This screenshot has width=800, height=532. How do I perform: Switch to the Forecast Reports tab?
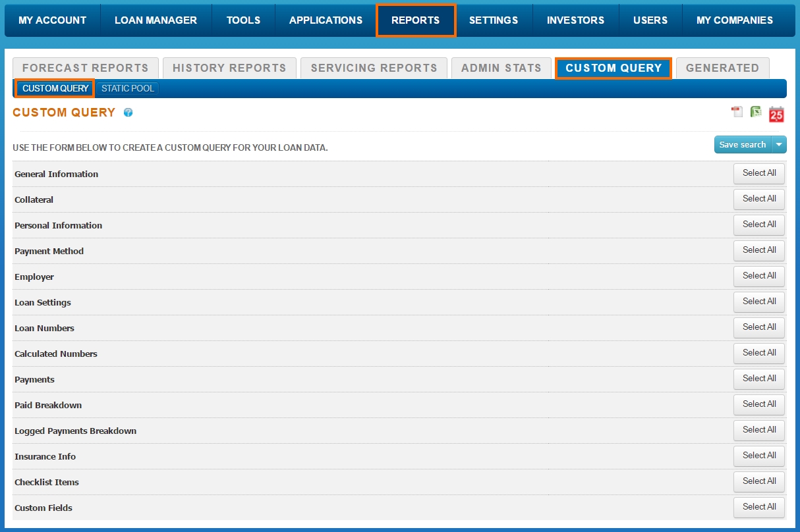[86, 68]
